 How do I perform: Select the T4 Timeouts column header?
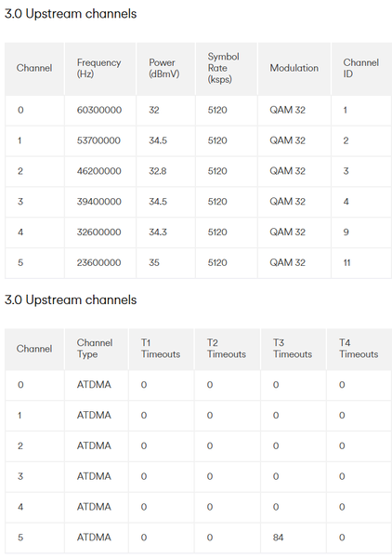click(359, 349)
